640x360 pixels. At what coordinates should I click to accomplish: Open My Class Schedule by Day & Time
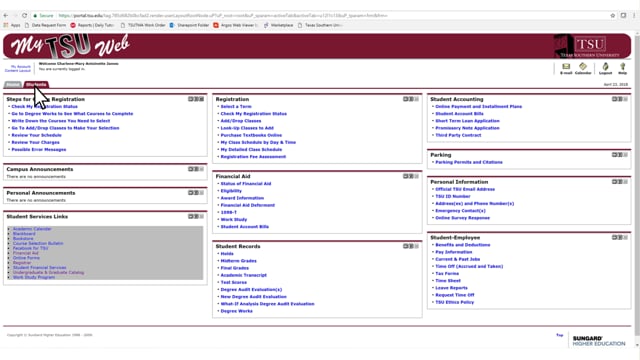click(258, 142)
